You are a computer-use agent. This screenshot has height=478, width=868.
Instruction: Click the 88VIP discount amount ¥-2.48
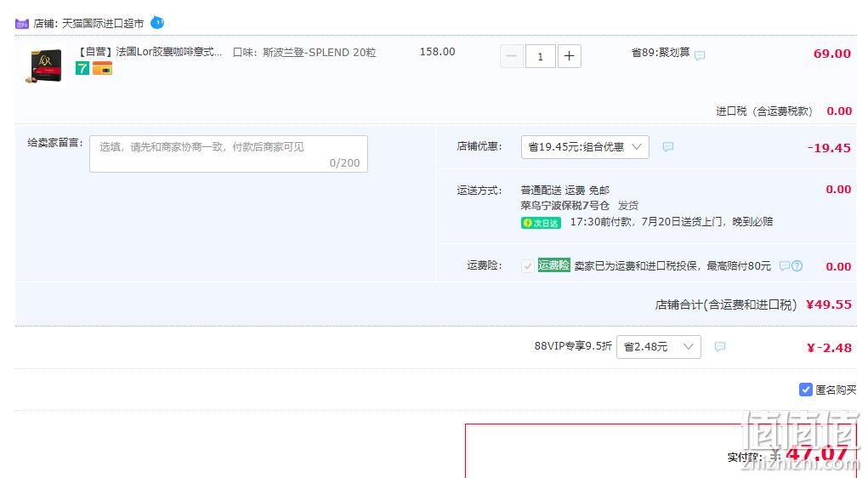(x=829, y=348)
